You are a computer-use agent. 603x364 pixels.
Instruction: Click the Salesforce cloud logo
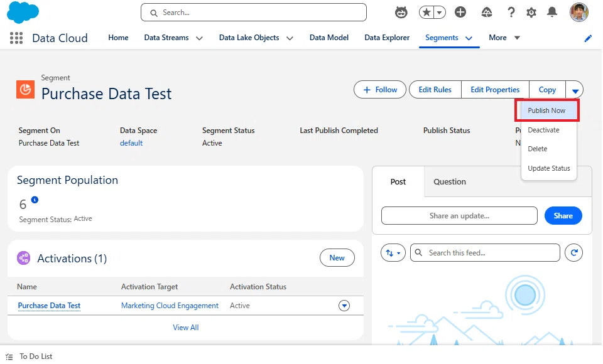[23, 13]
